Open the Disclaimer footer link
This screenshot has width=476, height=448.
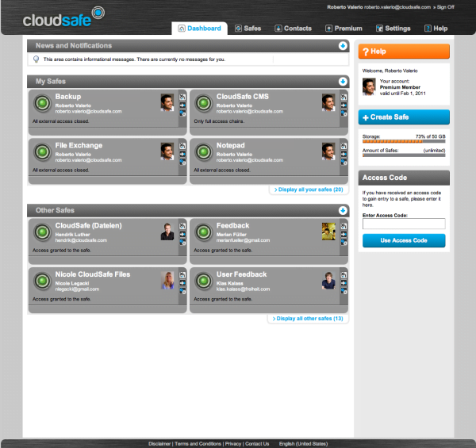click(x=159, y=444)
